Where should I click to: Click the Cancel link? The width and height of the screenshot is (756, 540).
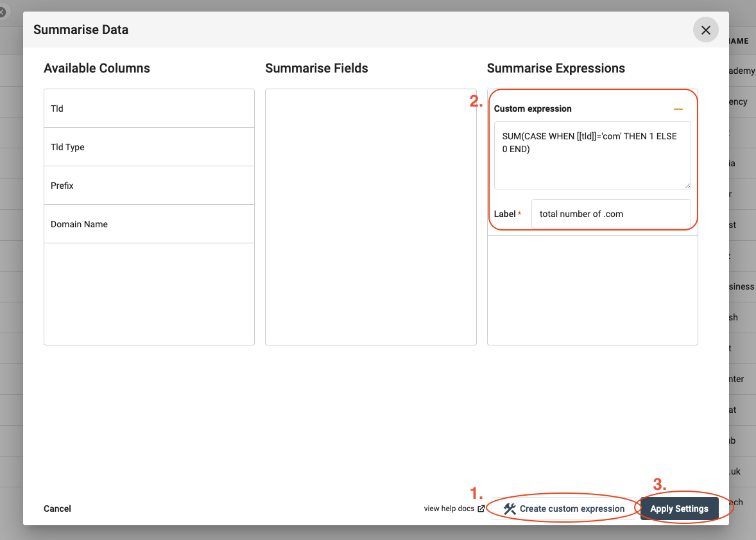tap(57, 509)
